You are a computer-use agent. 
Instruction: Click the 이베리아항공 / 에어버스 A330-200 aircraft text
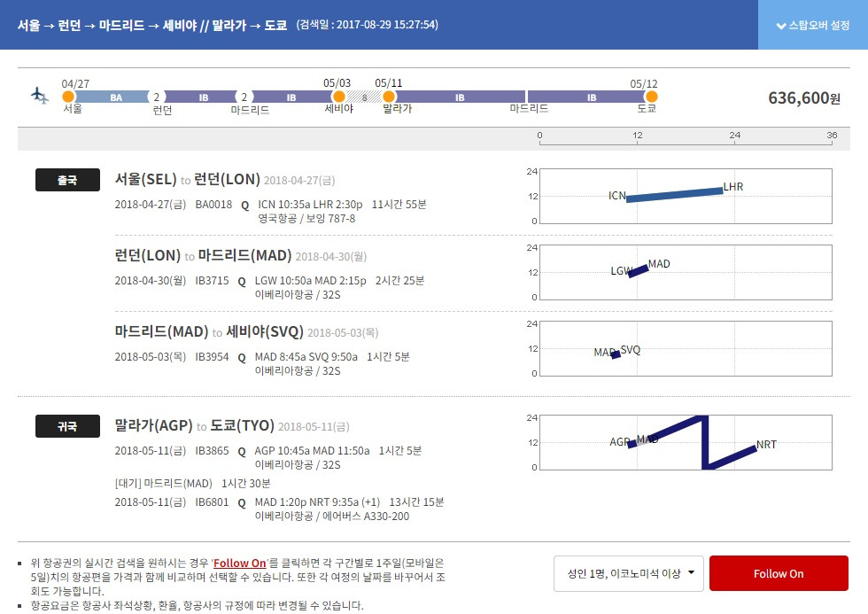coord(332,517)
